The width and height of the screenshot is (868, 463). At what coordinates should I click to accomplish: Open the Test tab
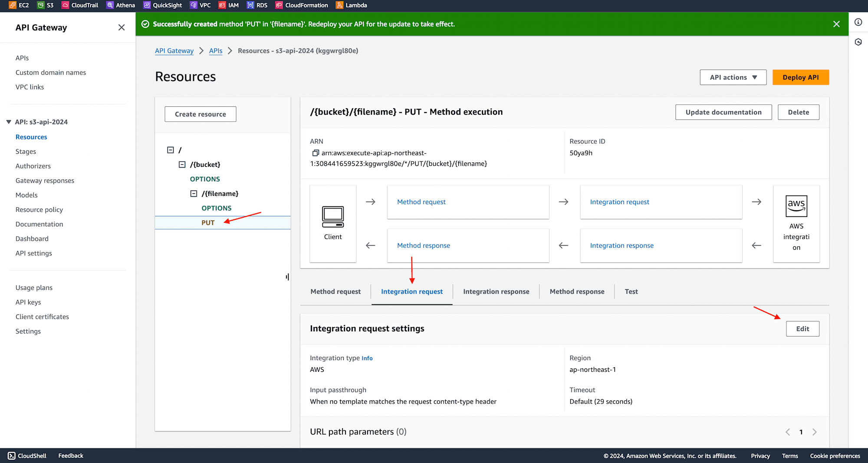click(631, 291)
